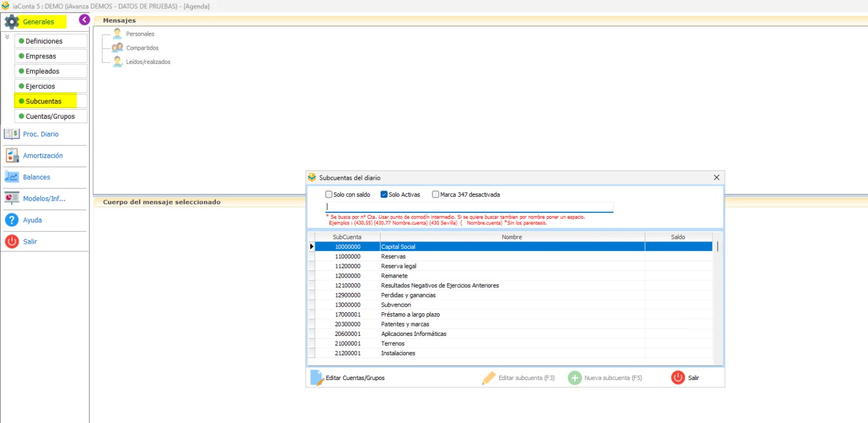Collapse the Generales submenu double chevron

pos(7,37)
